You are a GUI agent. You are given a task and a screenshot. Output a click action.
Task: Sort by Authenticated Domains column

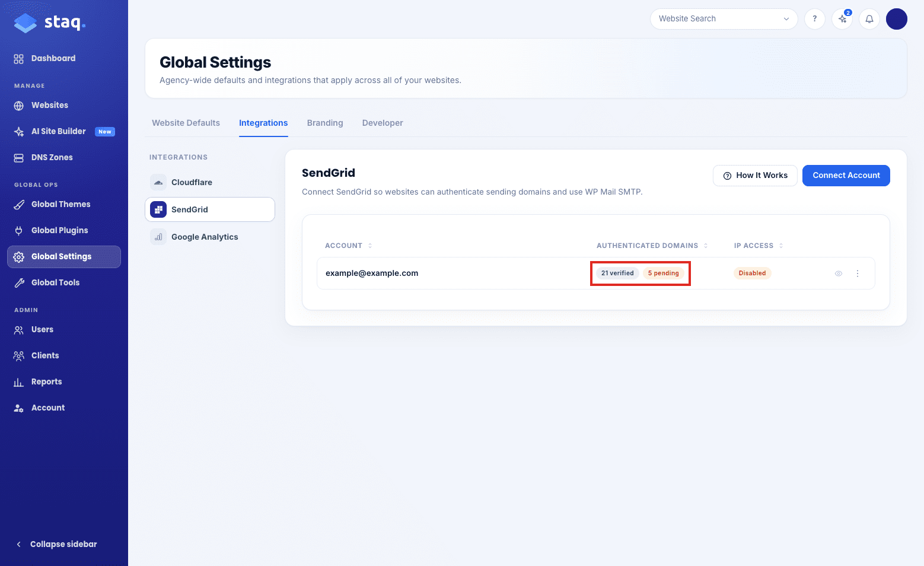click(652, 246)
